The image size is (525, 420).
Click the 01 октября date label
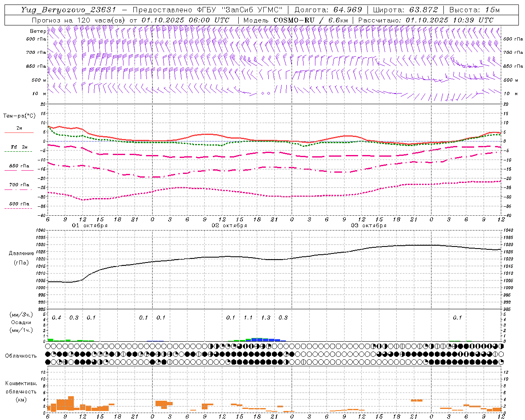[90, 226]
